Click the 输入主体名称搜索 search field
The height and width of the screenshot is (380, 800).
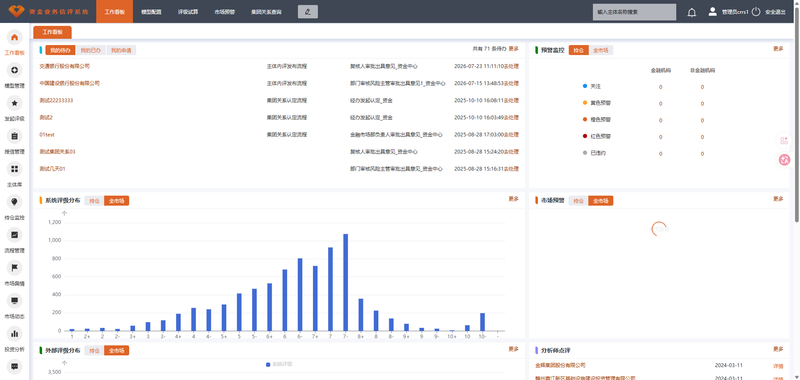pyautogui.click(x=634, y=12)
